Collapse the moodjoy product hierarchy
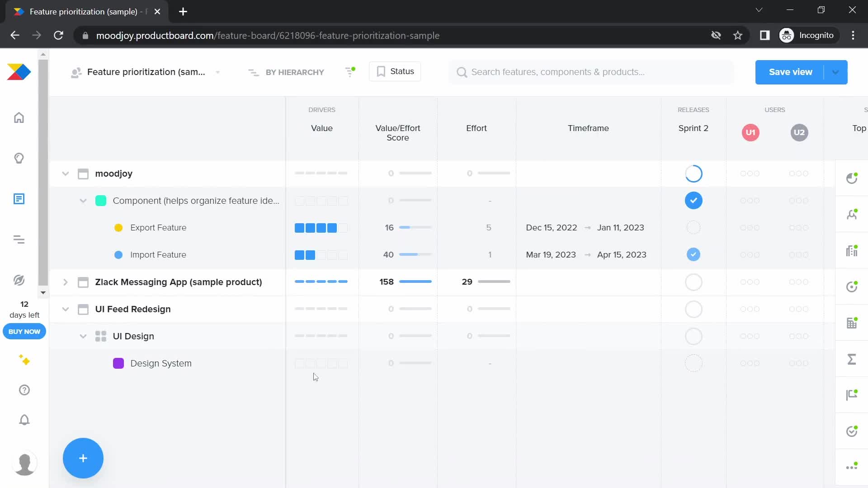The width and height of the screenshot is (868, 488). (x=65, y=174)
